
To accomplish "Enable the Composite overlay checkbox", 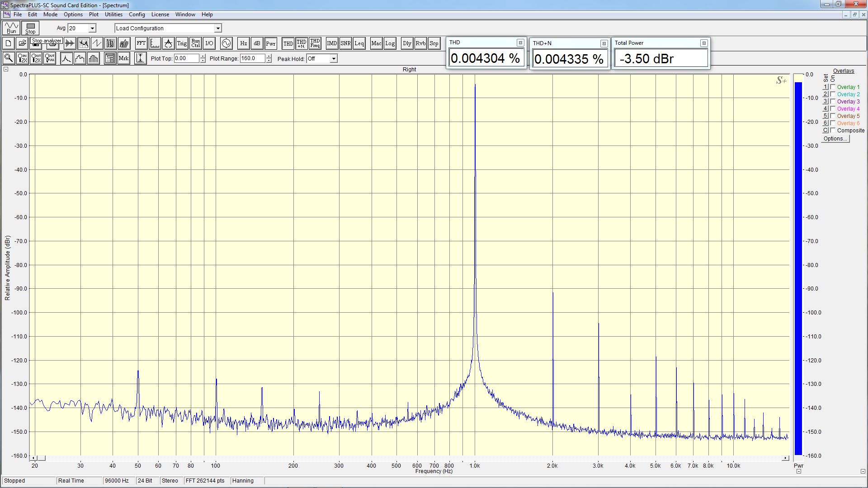I will click(833, 130).
